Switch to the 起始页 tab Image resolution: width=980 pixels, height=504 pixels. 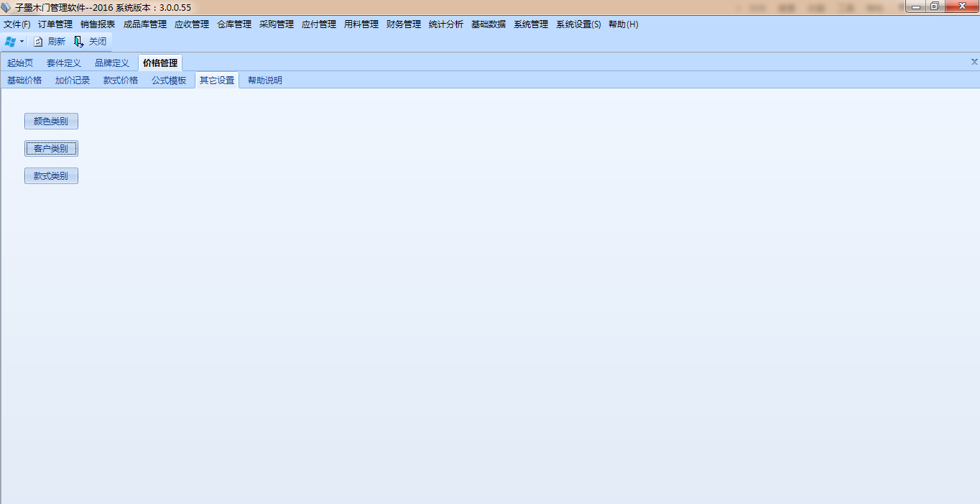(x=20, y=63)
